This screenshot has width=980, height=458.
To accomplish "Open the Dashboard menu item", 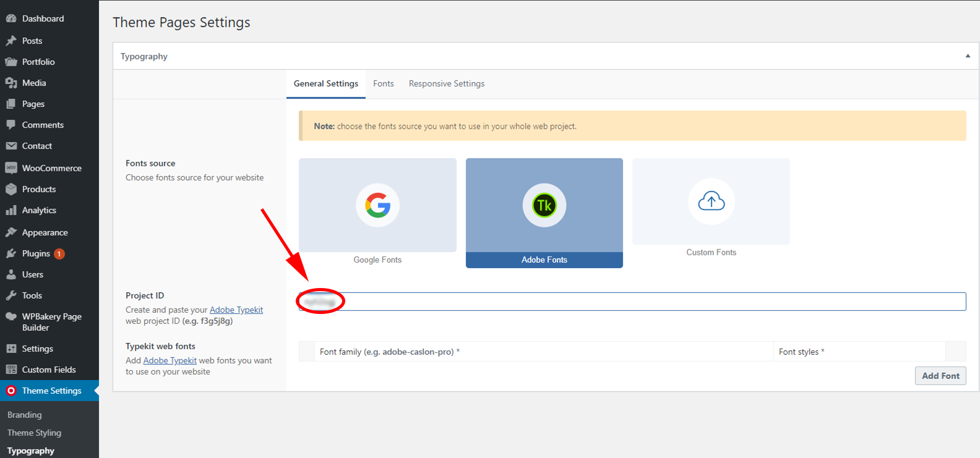I will pos(49,19).
